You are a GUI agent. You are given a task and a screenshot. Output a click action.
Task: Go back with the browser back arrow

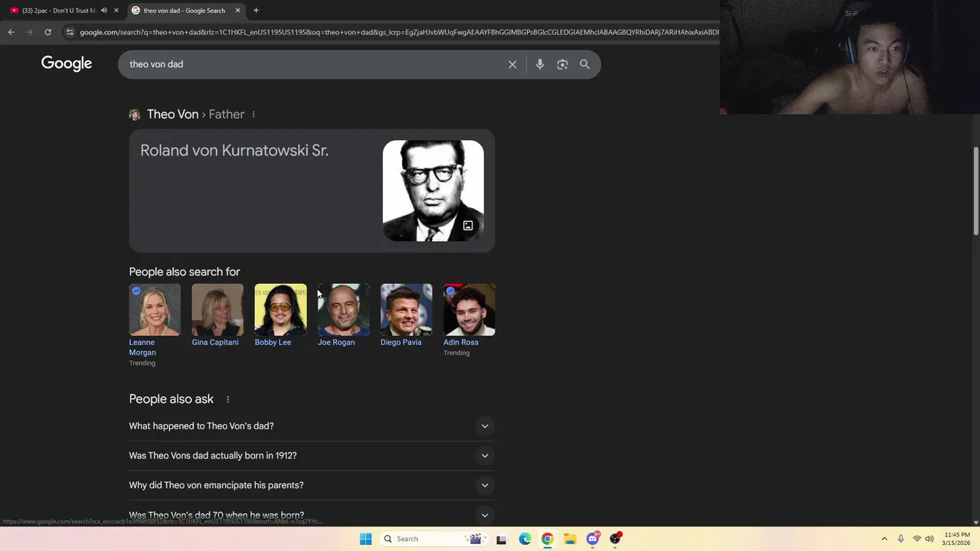point(11,32)
